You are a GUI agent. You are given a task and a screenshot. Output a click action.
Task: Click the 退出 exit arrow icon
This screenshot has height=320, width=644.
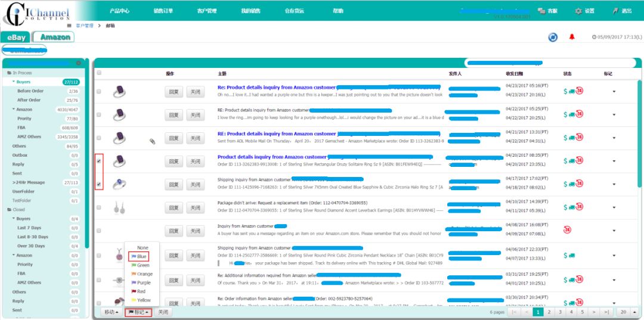[x=615, y=11]
